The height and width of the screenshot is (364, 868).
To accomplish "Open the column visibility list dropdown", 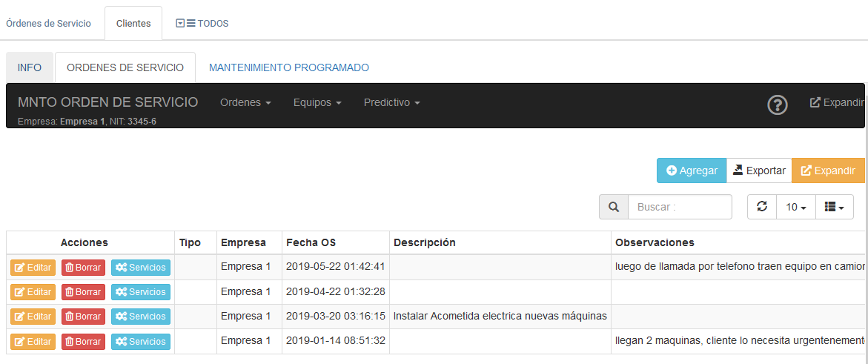I will (x=834, y=207).
